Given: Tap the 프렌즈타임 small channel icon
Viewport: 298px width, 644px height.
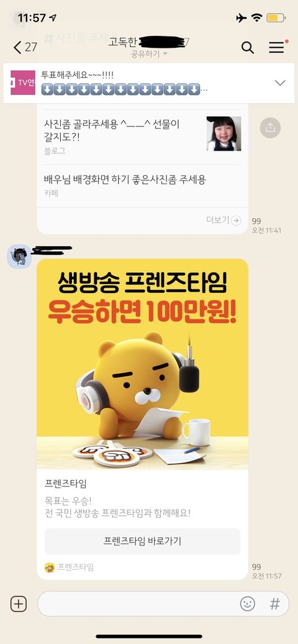Looking at the screenshot, I should (x=50, y=568).
